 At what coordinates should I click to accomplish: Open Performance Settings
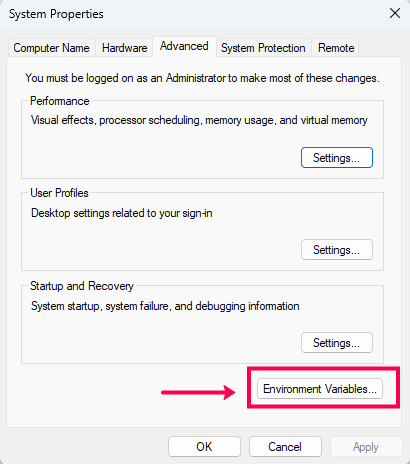[337, 158]
